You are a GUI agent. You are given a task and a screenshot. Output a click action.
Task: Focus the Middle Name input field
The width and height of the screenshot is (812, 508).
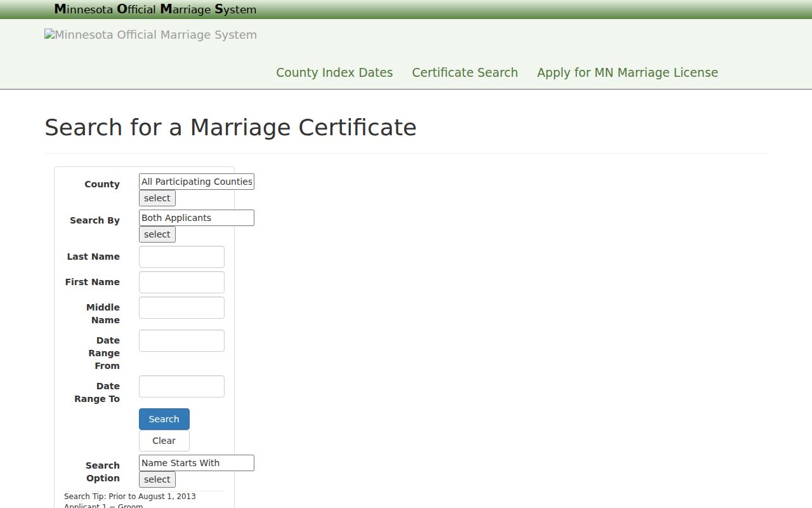tap(181, 308)
